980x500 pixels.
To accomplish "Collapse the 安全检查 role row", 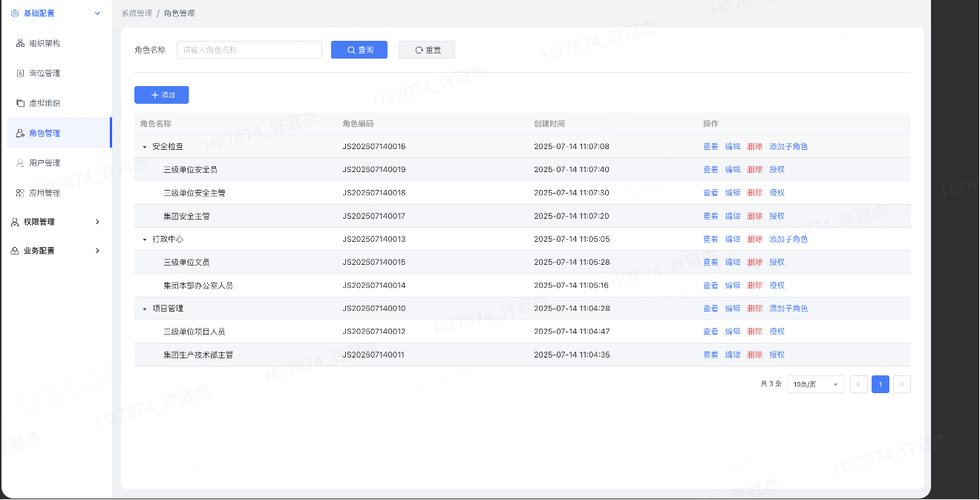I will [x=145, y=147].
